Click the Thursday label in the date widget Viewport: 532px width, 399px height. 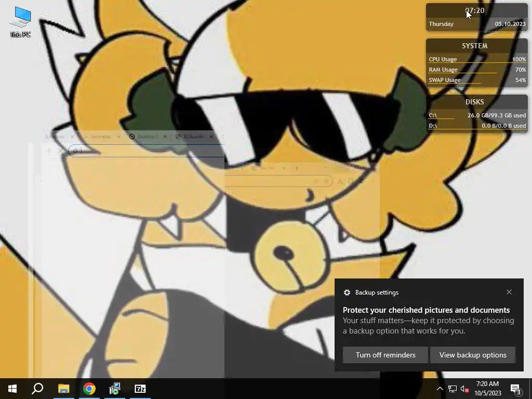coord(441,24)
